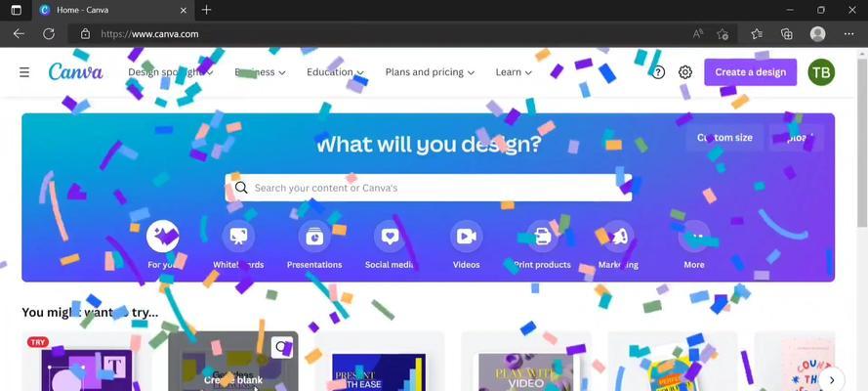Select the Print products category icon
The height and width of the screenshot is (391, 868).
pos(543,237)
